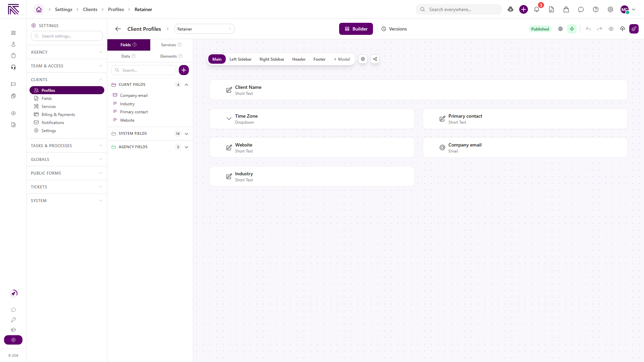Click the Published status badge

click(x=540, y=29)
